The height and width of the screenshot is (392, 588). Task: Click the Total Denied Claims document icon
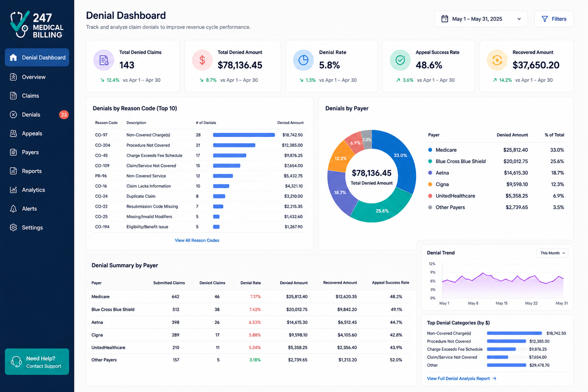104,60
